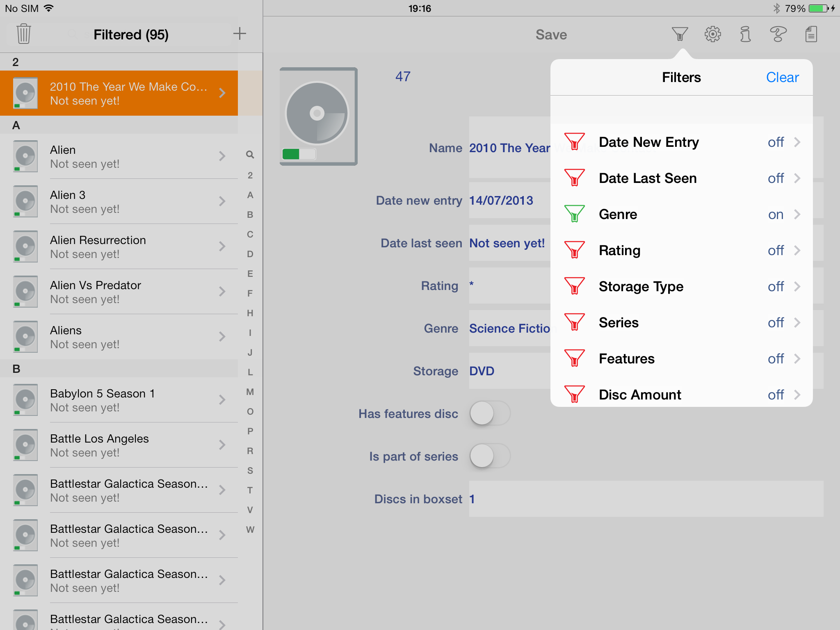Open the document notes icon

pos(811,34)
